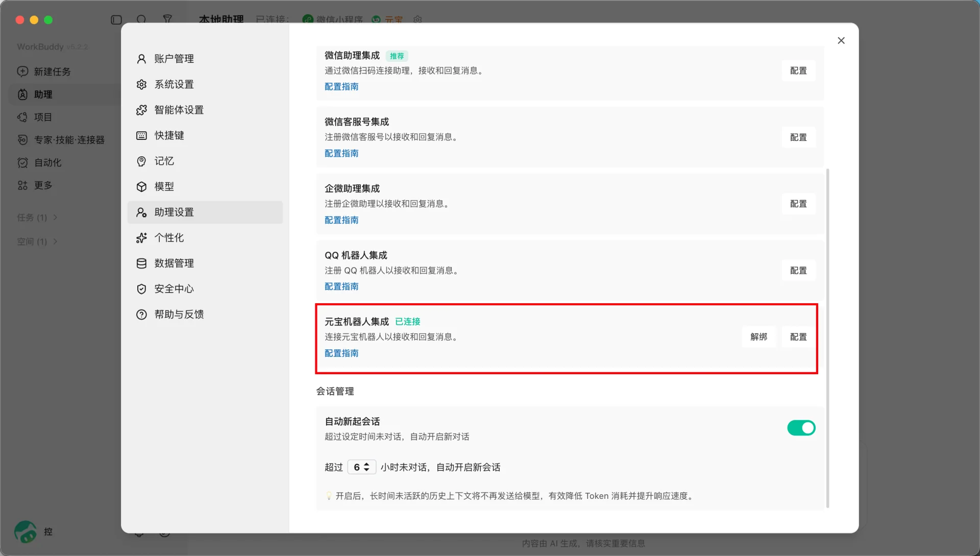Configure 元宝机器人集成

(x=798, y=336)
